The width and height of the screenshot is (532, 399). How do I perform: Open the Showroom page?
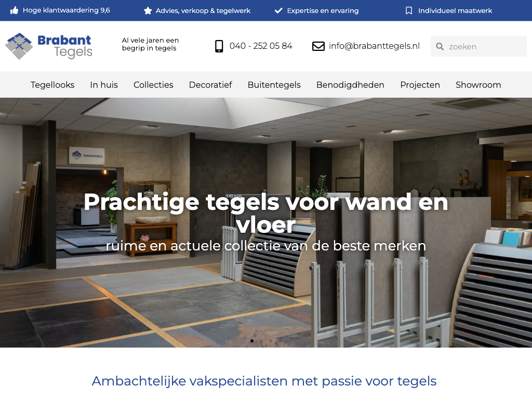pos(478,85)
